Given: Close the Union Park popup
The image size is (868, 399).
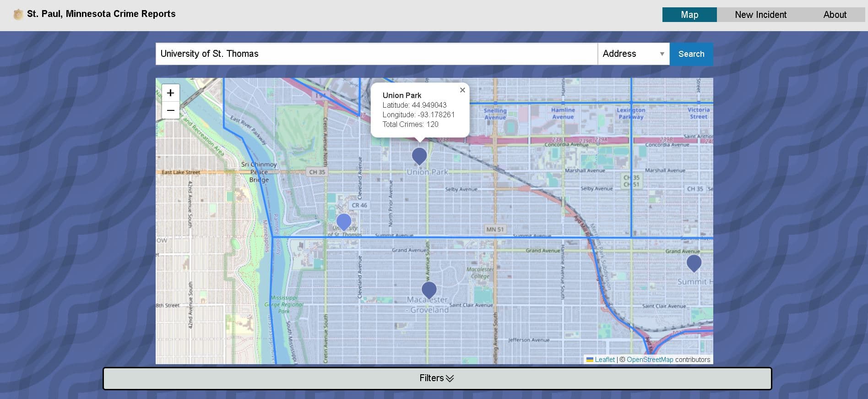Looking at the screenshot, I should pos(462,90).
